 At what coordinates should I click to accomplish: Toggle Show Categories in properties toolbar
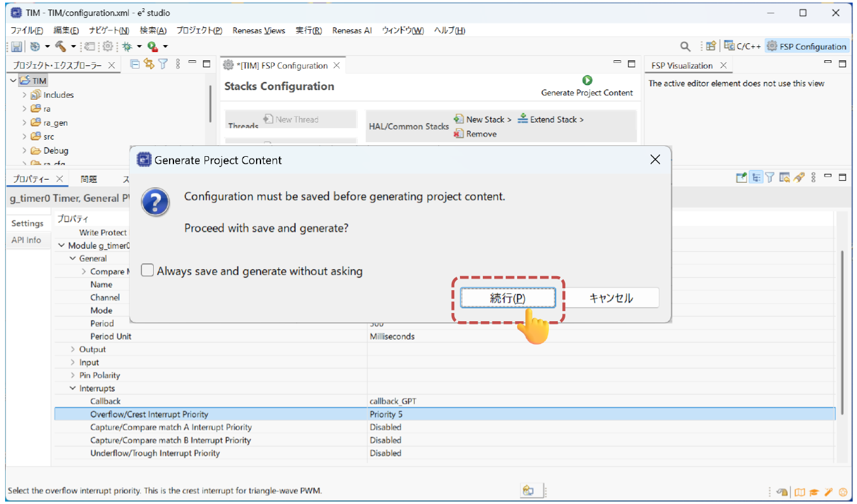[756, 178]
